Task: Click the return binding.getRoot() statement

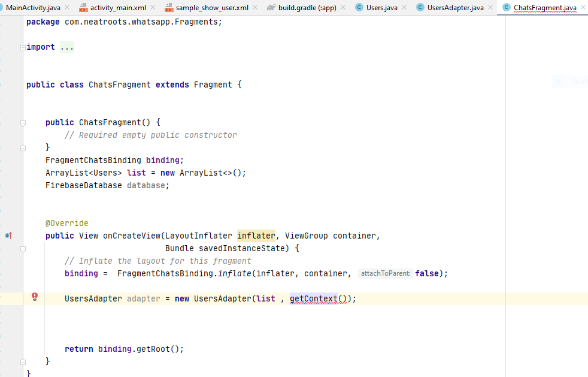Action: (124, 349)
